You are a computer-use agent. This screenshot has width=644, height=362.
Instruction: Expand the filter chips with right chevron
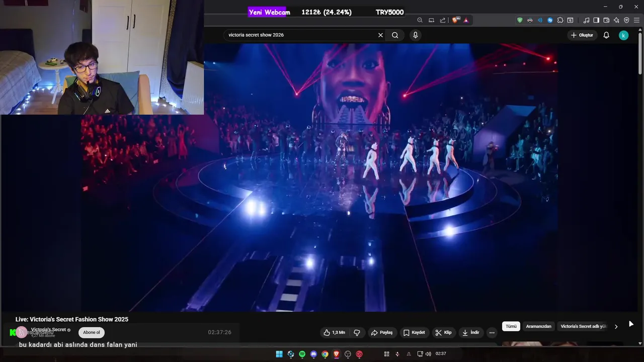[x=616, y=326]
